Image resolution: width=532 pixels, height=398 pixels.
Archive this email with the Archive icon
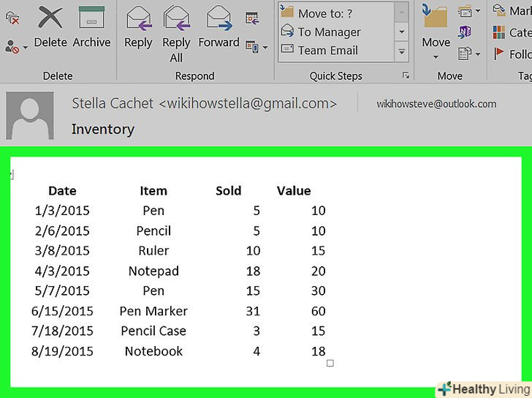[91, 27]
